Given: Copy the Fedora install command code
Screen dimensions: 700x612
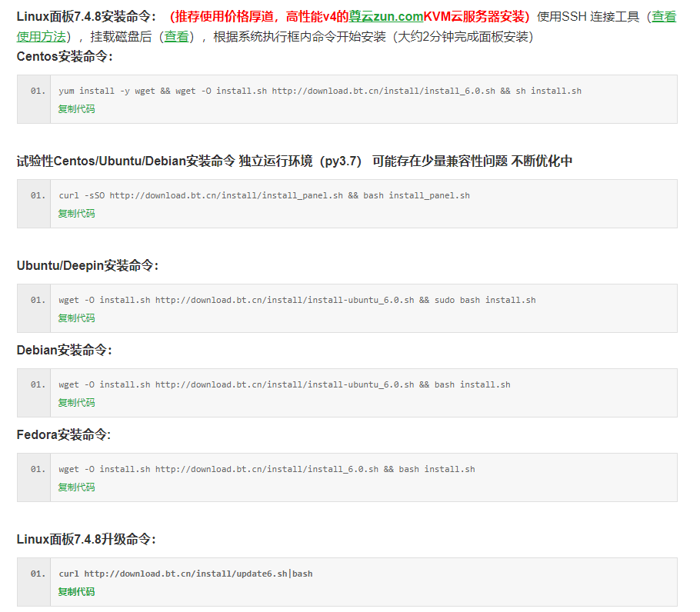Looking at the screenshot, I should pos(75,487).
